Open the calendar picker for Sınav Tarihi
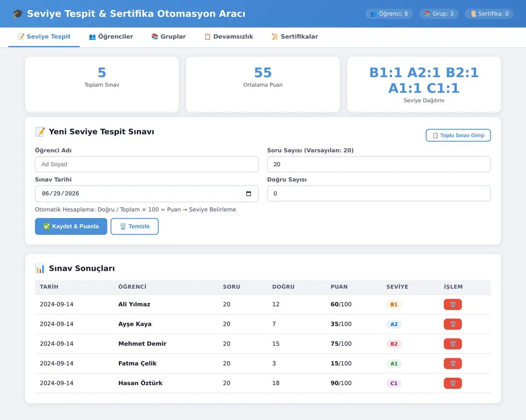526x420 pixels. point(249,194)
